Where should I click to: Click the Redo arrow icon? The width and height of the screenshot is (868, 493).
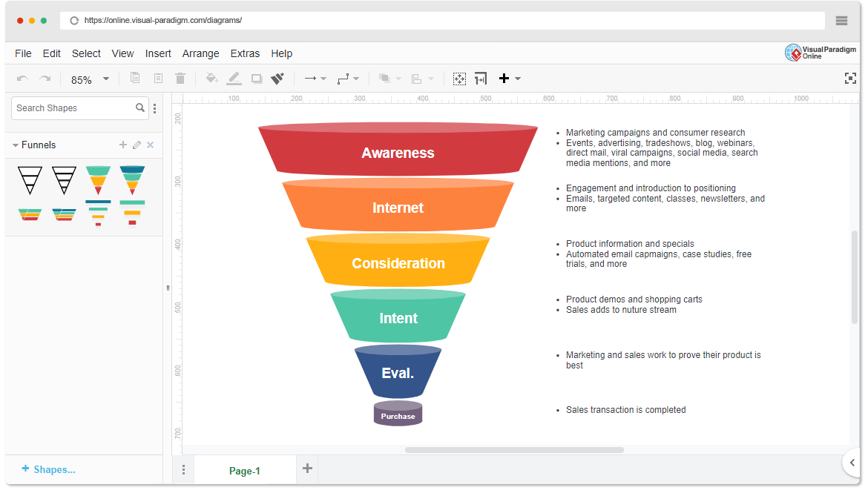click(x=45, y=79)
